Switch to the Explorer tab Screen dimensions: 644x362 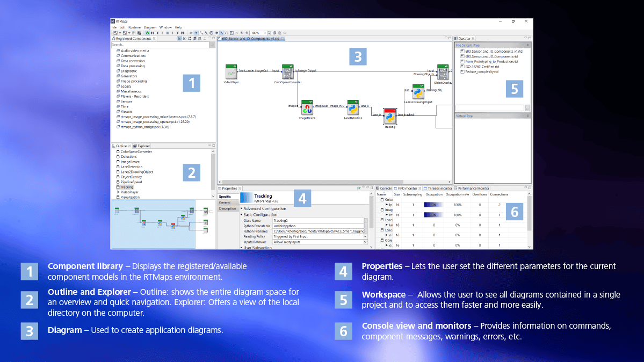[x=142, y=146]
